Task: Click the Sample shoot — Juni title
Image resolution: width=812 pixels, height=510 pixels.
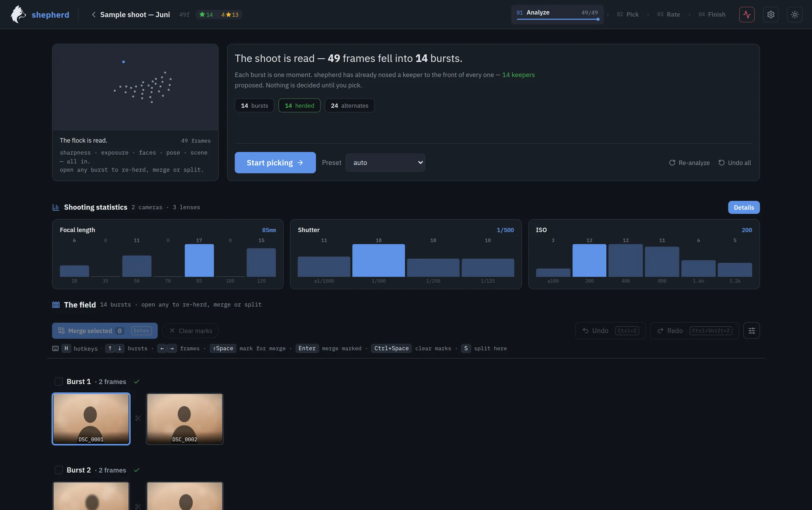Action: [x=135, y=14]
